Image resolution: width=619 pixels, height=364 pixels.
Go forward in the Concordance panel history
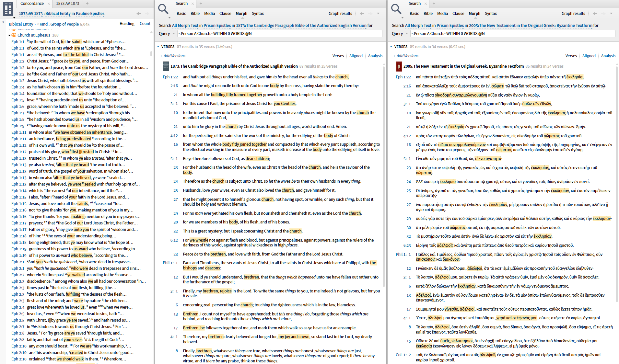coord(147,14)
